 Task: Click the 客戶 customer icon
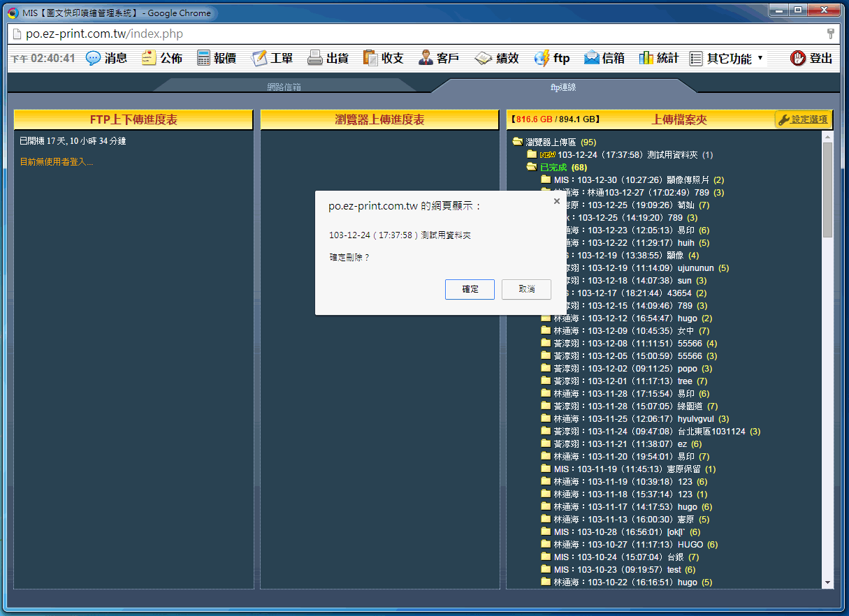click(426, 59)
